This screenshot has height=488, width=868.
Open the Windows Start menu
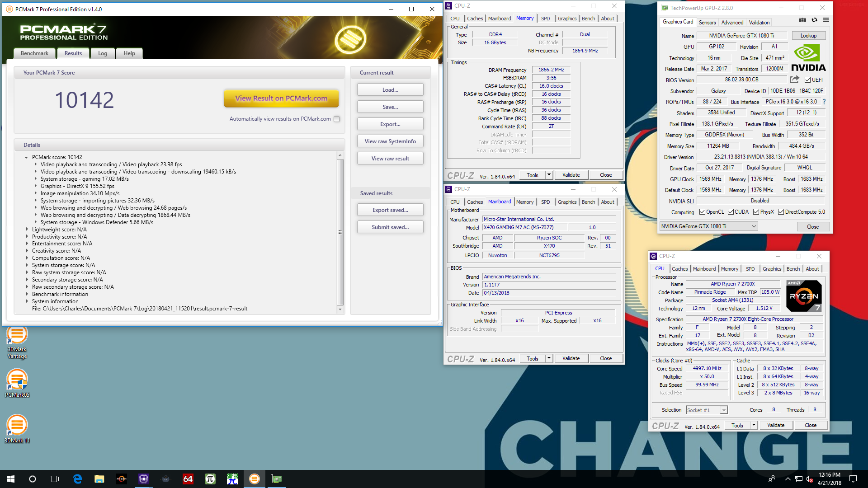pos(11,479)
